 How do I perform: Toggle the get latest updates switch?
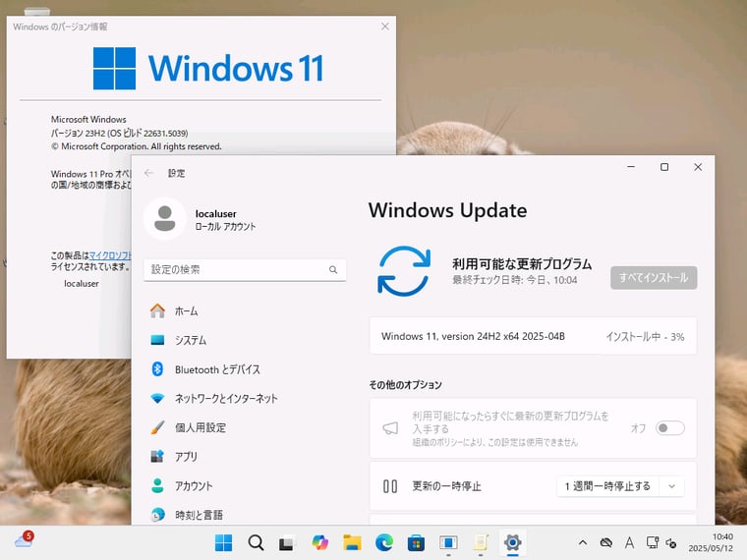[669, 428]
